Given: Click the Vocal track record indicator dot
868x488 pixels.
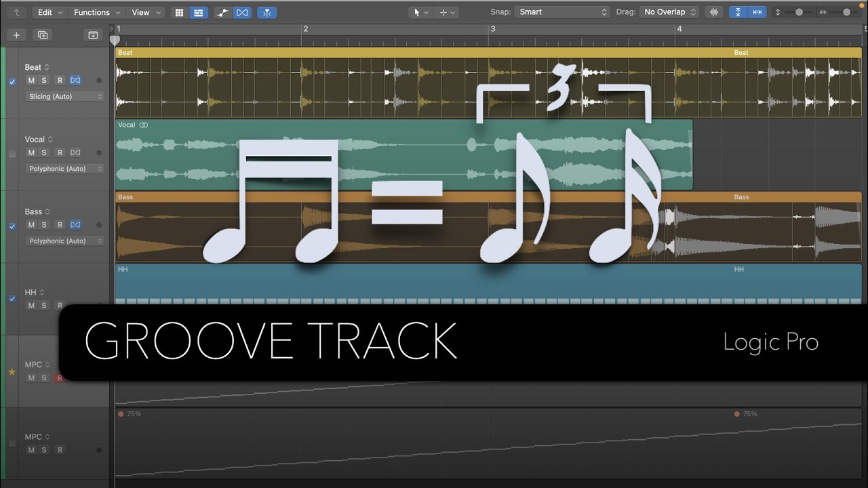Looking at the screenshot, I should point(99,152).
